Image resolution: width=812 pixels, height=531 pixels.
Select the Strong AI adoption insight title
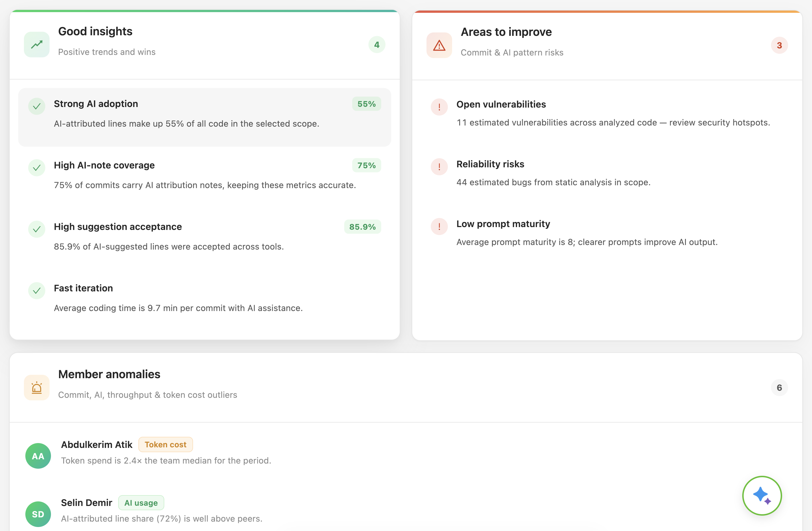point(96,104)
